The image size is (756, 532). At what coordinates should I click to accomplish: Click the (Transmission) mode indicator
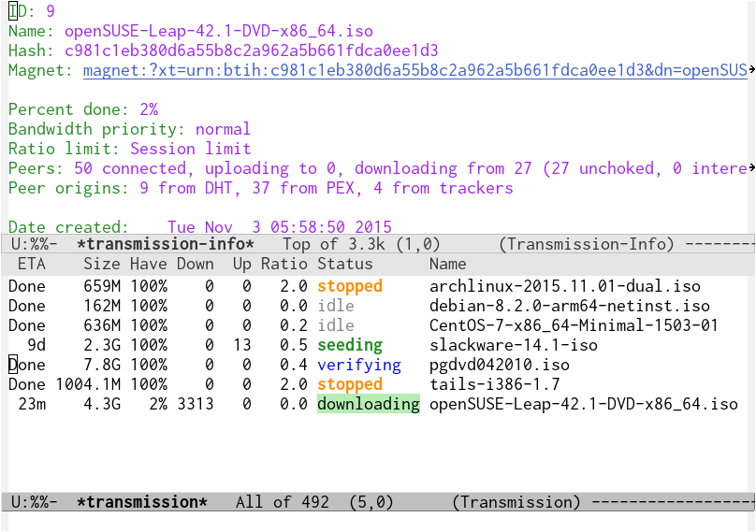click(516, 503)
